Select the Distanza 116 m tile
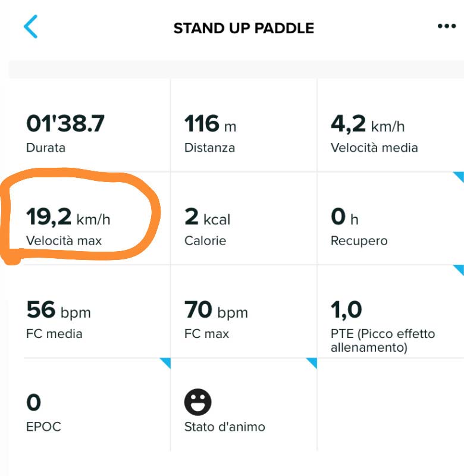Screen dimensions: 464x476 point(244,126)
